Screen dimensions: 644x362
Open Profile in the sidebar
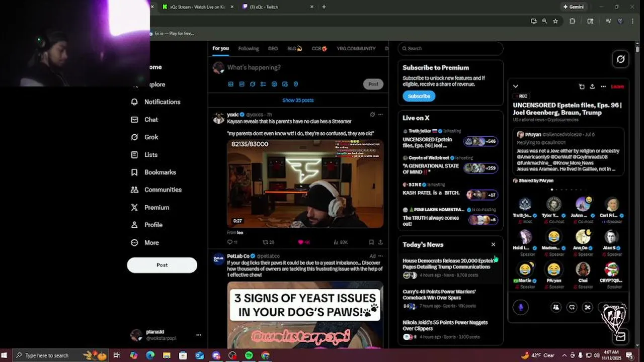coord(146,225)
